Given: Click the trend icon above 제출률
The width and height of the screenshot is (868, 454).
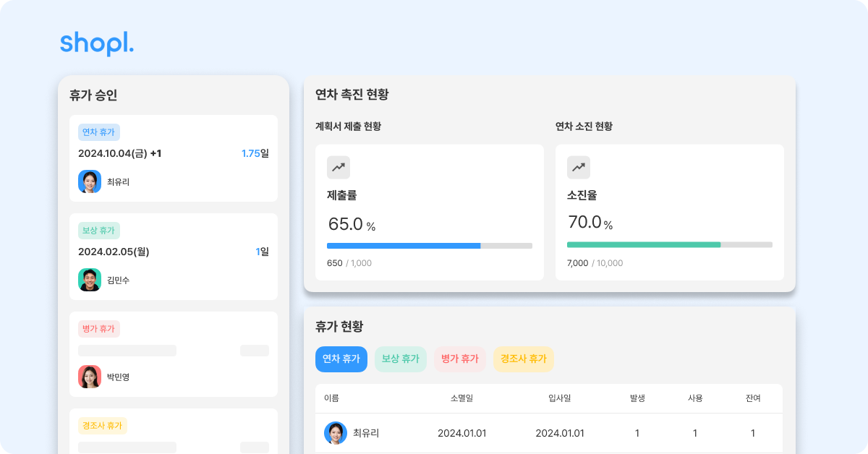Looking at the screenshot, I should coord(339,168).
